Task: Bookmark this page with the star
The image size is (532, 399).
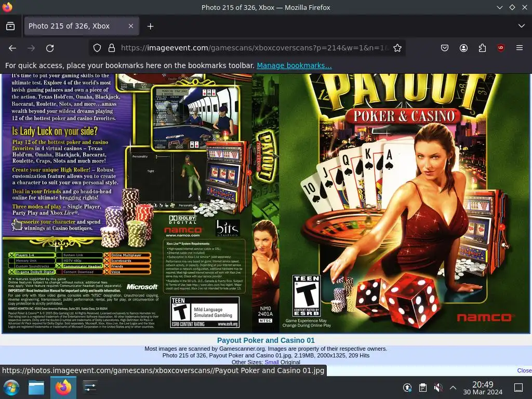Action: (397, 48)
